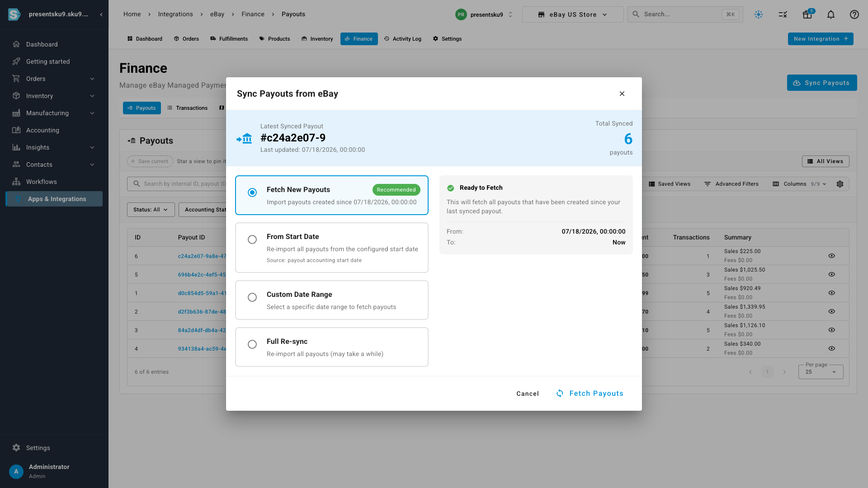Screen dimensions: 868x488
Task: Switch to the Dashboard integration tab
Action: coord(145,39)
